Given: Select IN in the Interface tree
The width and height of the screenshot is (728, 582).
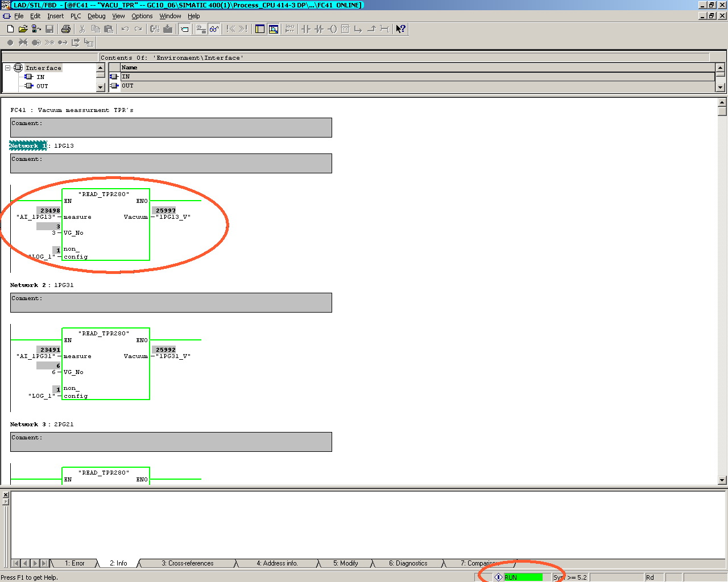Looking at the screenshot, I should 40,77.
